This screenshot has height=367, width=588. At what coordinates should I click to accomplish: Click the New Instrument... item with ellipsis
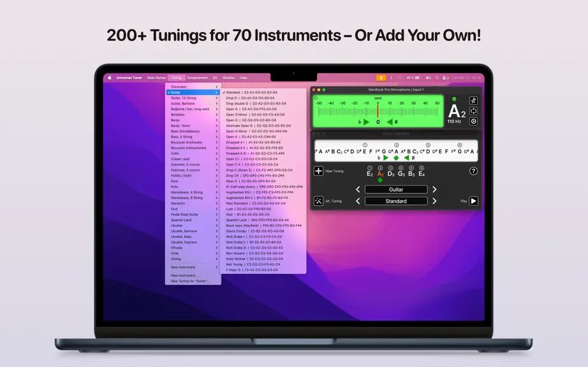(x=193, y=276)
